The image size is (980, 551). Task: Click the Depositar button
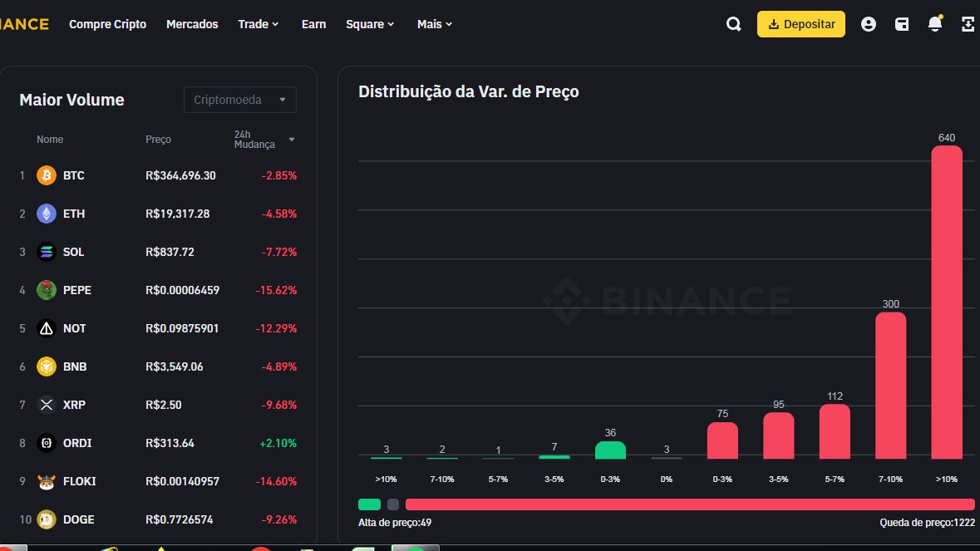(x=801, y=24)
